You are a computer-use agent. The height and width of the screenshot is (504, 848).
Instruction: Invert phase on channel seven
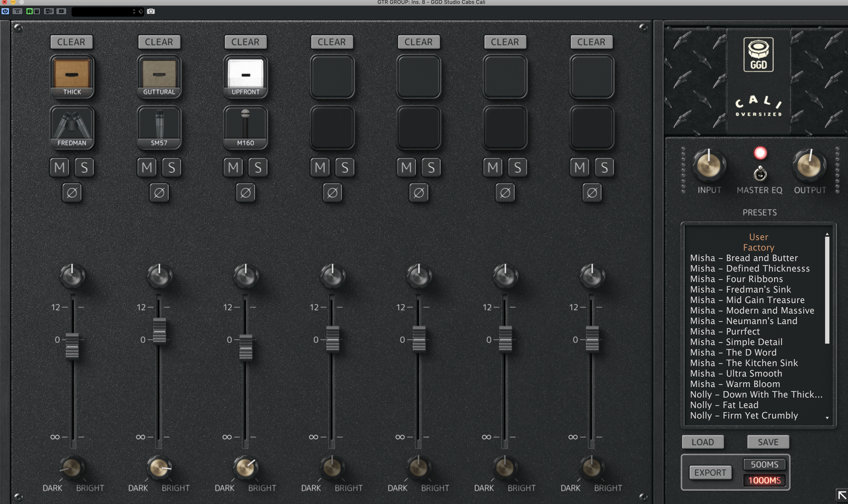592,193
